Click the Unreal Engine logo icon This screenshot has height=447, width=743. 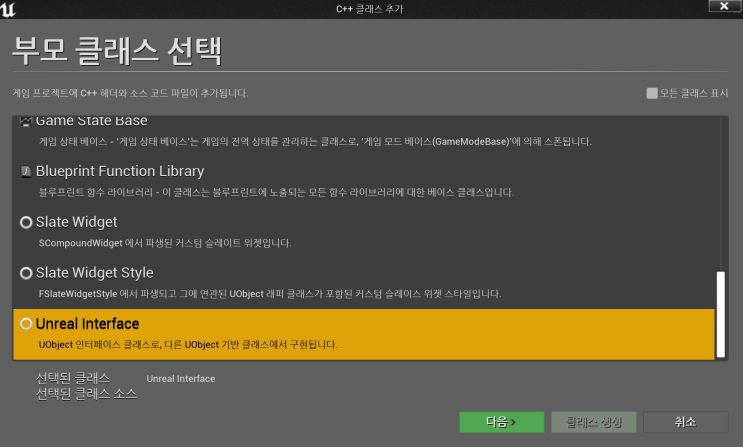point(8,9)
